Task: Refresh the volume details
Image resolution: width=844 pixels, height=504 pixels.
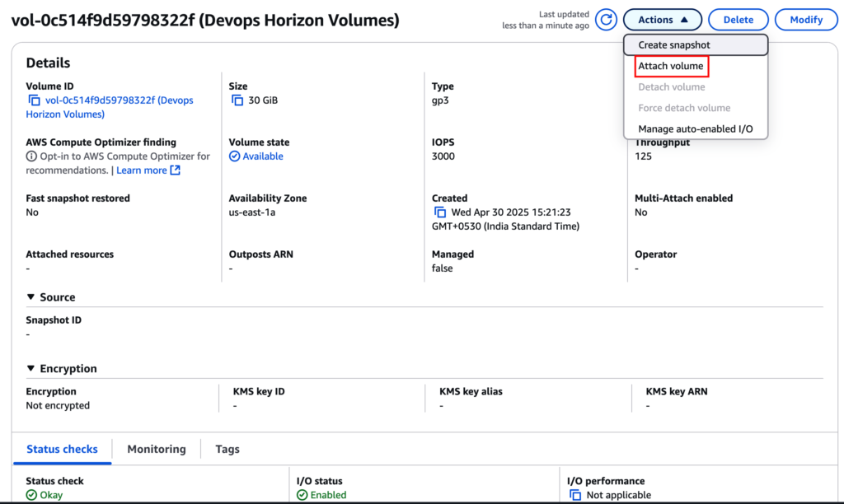Action: (x=606, y=20)
